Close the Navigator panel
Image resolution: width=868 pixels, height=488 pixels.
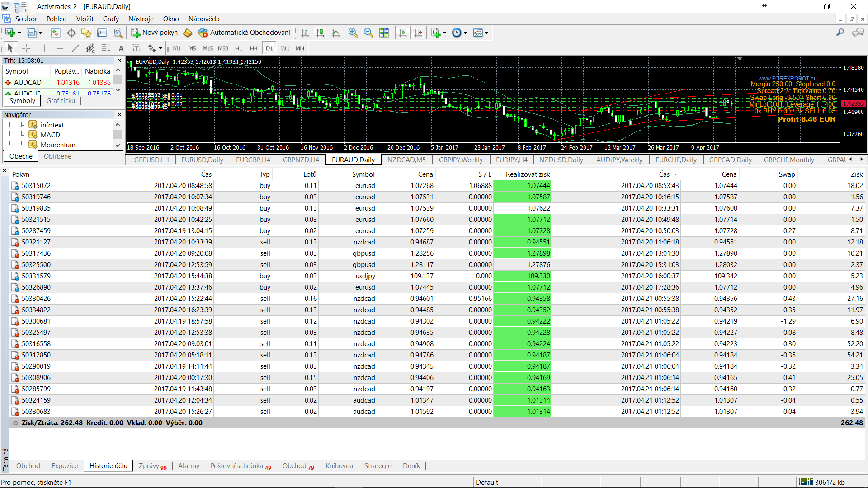pos(119,115)
